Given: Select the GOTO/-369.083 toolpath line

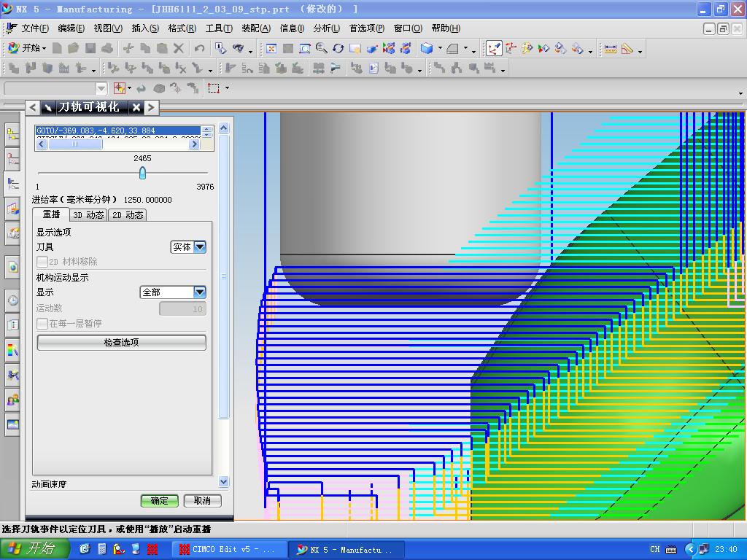Looking at the screenshot, I should (x=118, y=131).
